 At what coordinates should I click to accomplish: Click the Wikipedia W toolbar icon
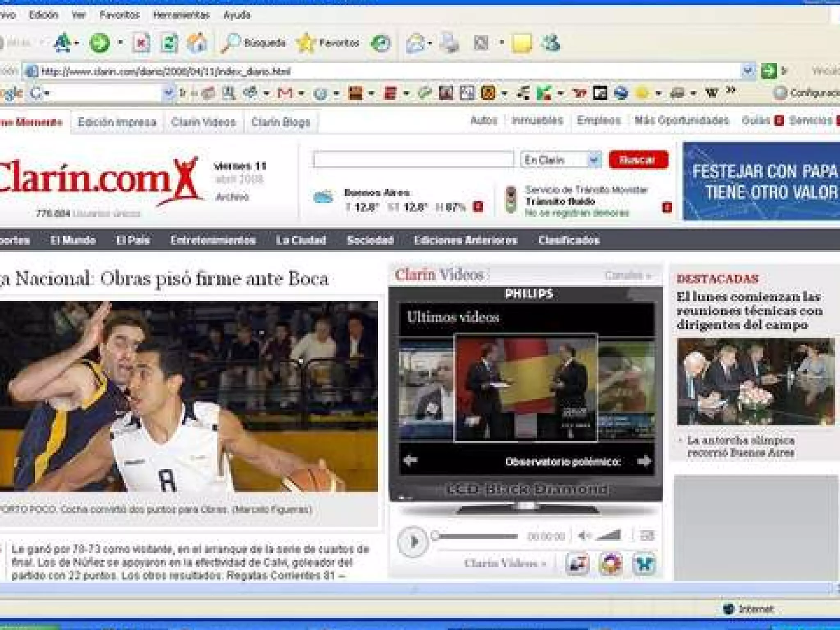pyautogui.click(x=712, y=94)
